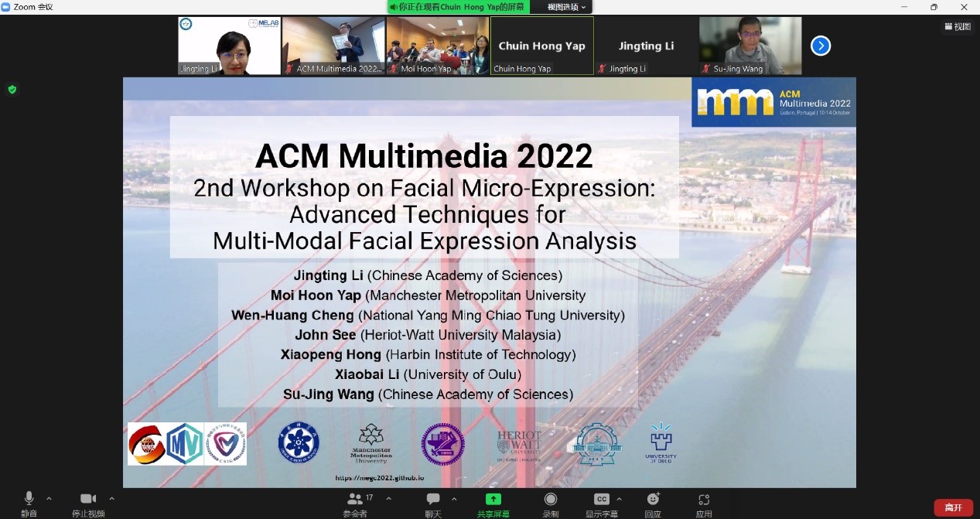This screenshot has width=980, height=519.
Task: Expand microphone audio options arrow
Action: 49,499
